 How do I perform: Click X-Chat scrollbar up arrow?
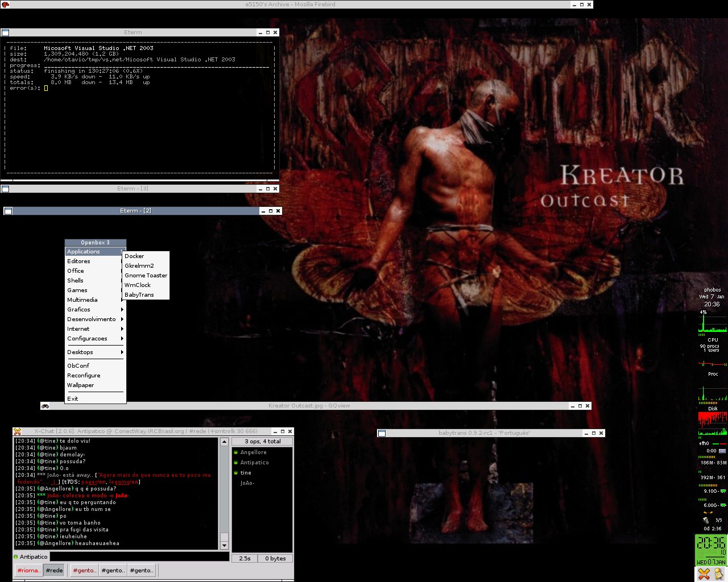[224, 442]
